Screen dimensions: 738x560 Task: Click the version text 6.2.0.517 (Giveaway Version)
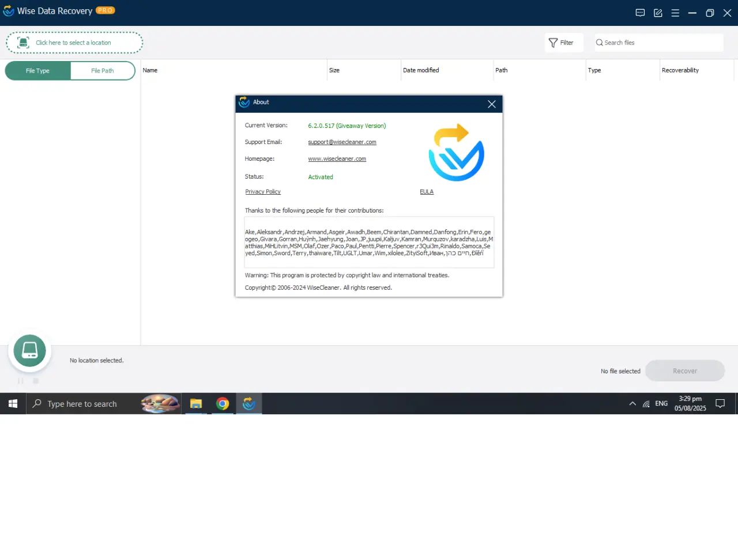[347, 126]
